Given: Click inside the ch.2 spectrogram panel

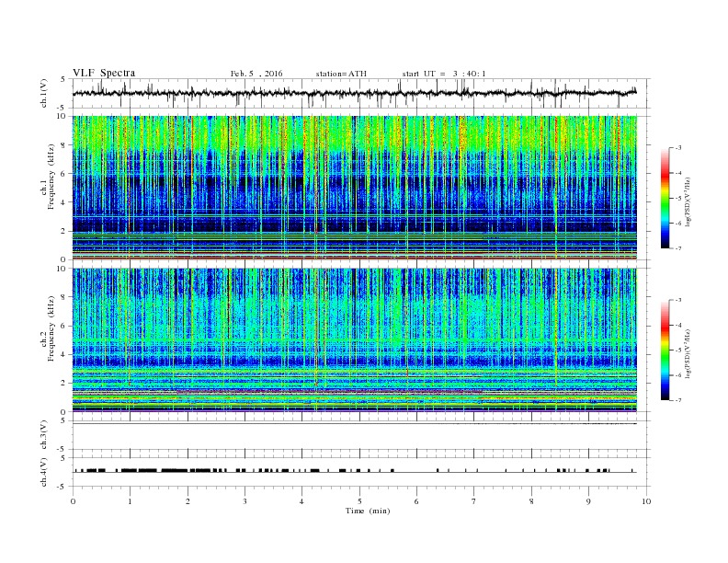Looking at the screenshot, I should click(355, 340).
